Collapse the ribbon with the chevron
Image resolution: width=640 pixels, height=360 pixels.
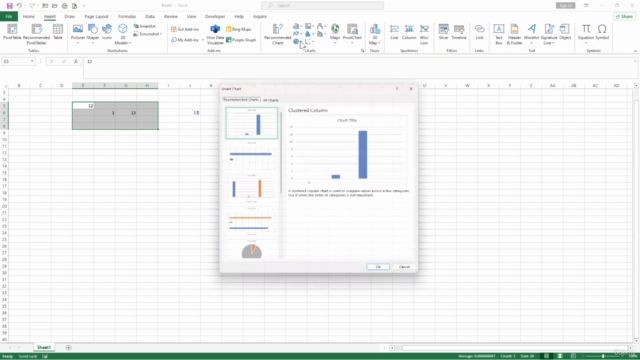(x=635, y=51)
